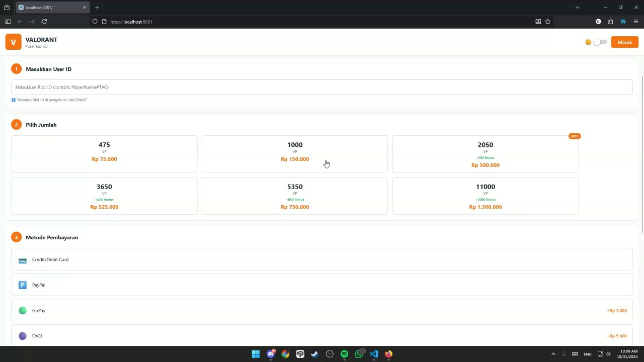Image resolution: width=644 pixels, height=362 pixels.
Task: Select the 1000 VP Rp 150.000 package
Action: click(295, 154)
